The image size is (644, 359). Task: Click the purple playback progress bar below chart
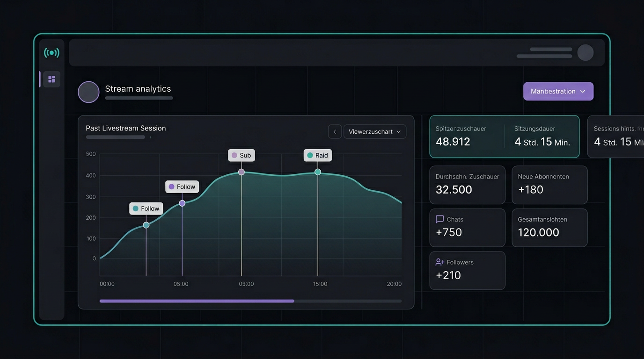click(197, 301)
